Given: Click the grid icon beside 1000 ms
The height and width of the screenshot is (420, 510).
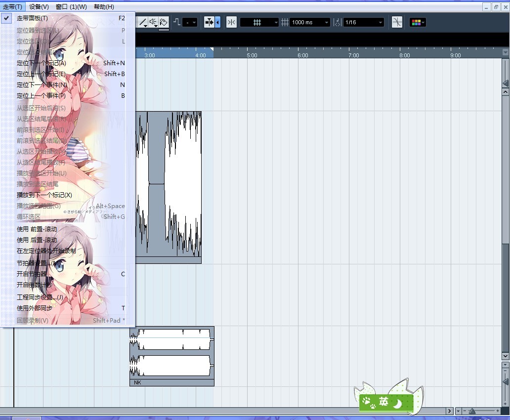Looking at the screenshot, I should (285, 22).
